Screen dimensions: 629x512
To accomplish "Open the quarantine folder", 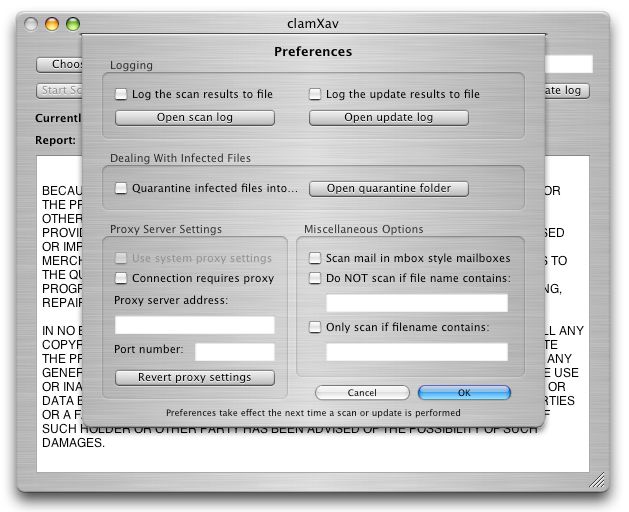I will [388, 188].
